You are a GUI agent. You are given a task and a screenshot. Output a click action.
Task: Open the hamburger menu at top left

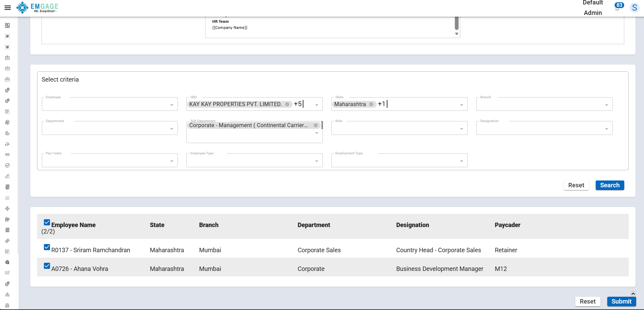coord(7,7)
